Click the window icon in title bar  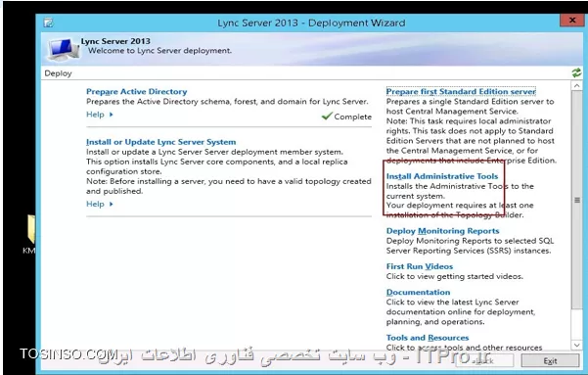(x=48, y=23)
